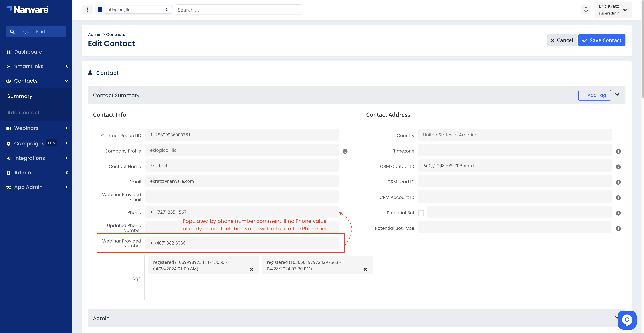Screen dimensions: 644x333
Task: Show info for Potential Bot field
Action: (618, 213)
